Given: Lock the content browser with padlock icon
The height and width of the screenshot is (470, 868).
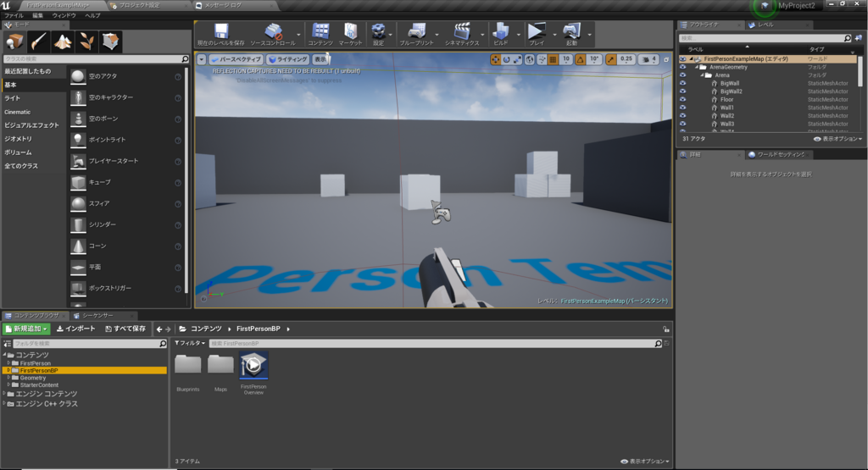Looking at the screenshot, I should tap(666, 329).
